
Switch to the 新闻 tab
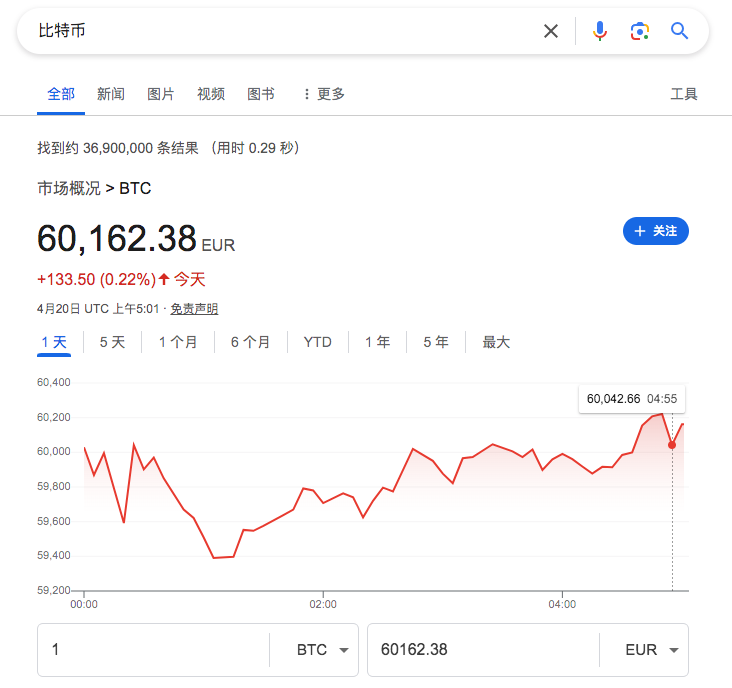click(111, 94)
